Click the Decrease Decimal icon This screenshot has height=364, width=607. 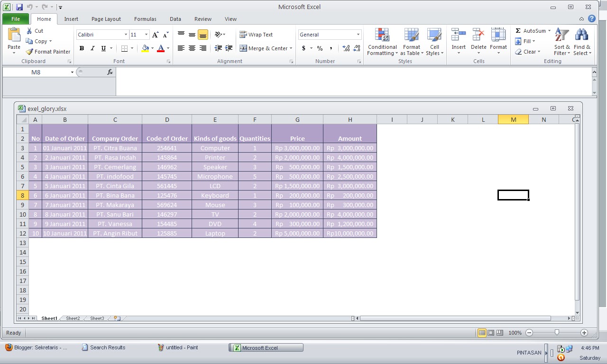pyautogui.click(x=357, y=48)
